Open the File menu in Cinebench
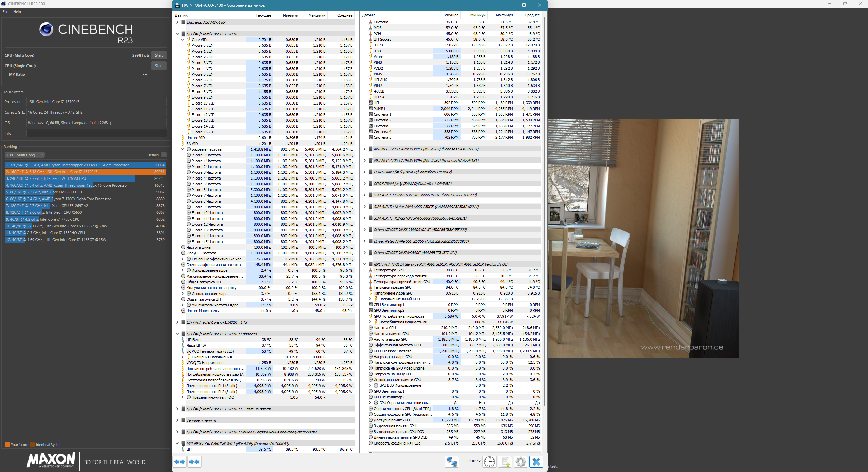The width and height of the screenshot is (868, 472). pos(5,12)
